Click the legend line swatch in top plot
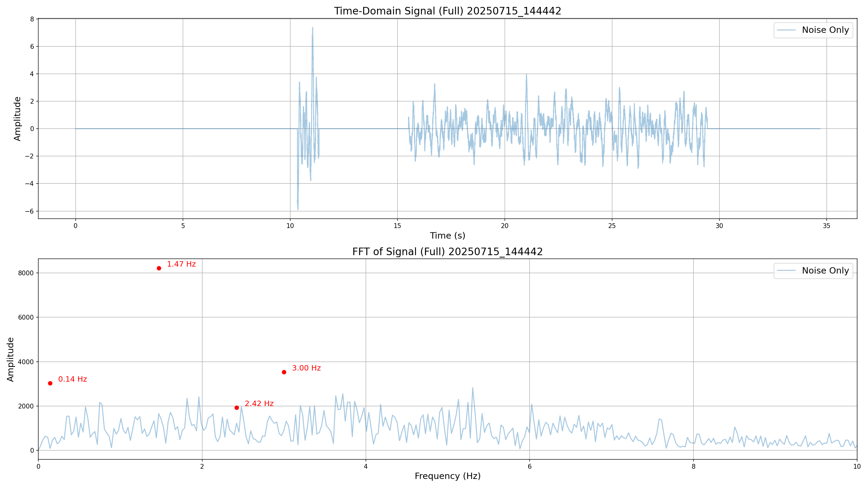The height and width of the screenshot is (488, 868). pyautogui.click(x=786, y=30)
